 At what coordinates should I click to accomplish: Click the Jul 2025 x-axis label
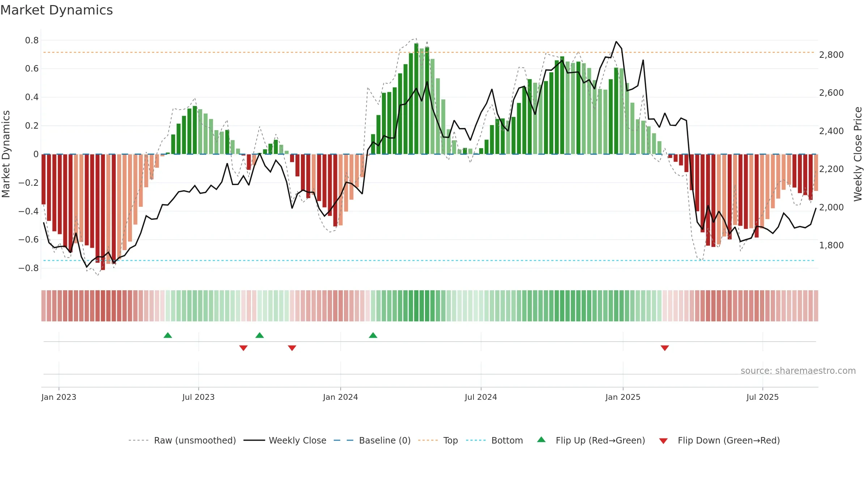click(762, 397)
